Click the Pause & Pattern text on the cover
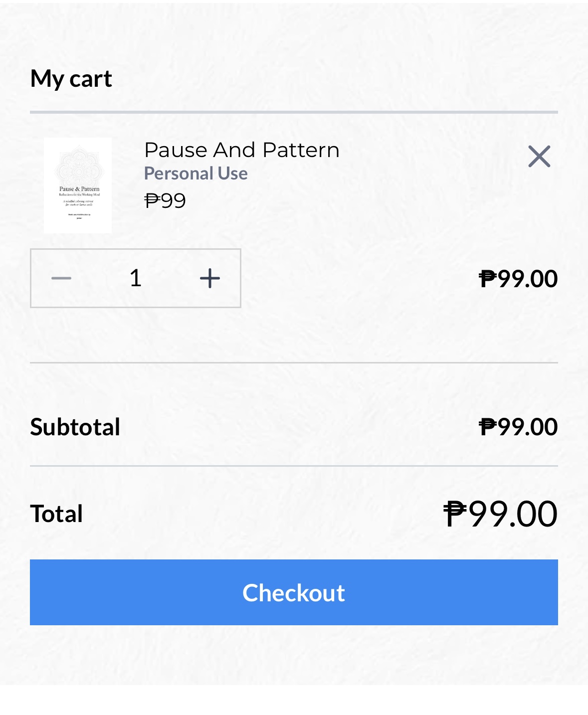 click(79, 189)
